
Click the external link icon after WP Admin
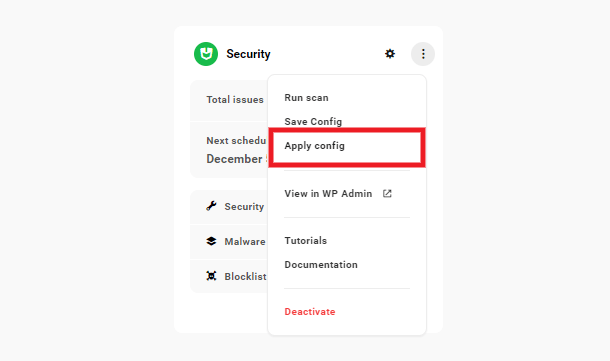tap(387, 193)
